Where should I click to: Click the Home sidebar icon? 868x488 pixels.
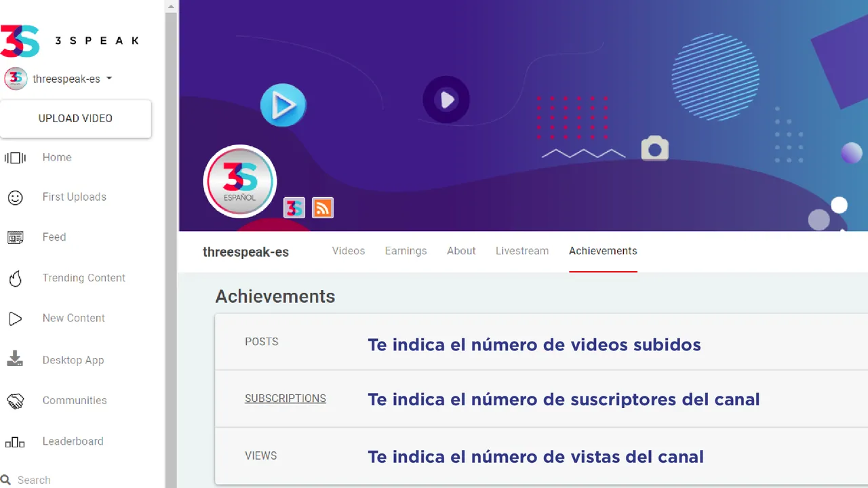(15, 158)
